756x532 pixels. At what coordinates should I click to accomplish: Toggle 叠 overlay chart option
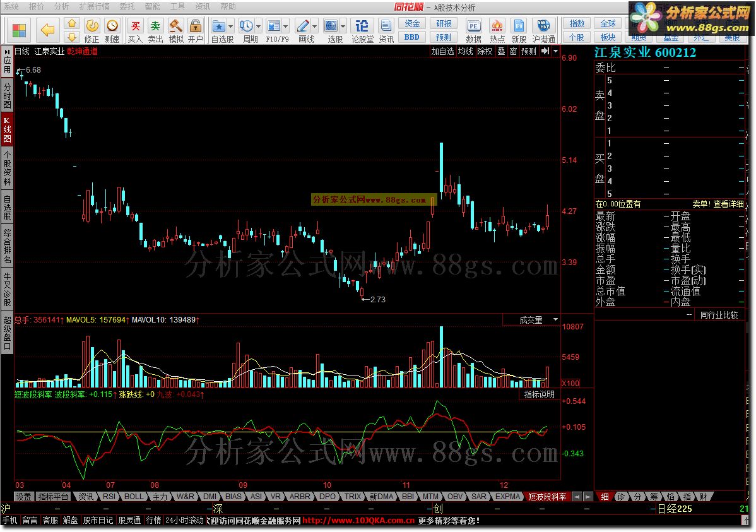pyautogui.click(x=502, y=51)
